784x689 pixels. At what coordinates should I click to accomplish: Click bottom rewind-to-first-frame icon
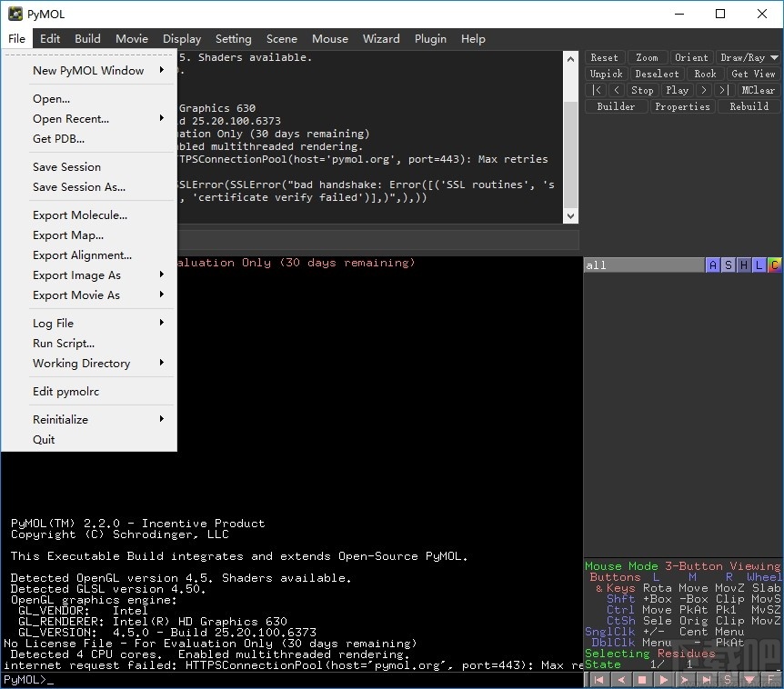point(599,680)
